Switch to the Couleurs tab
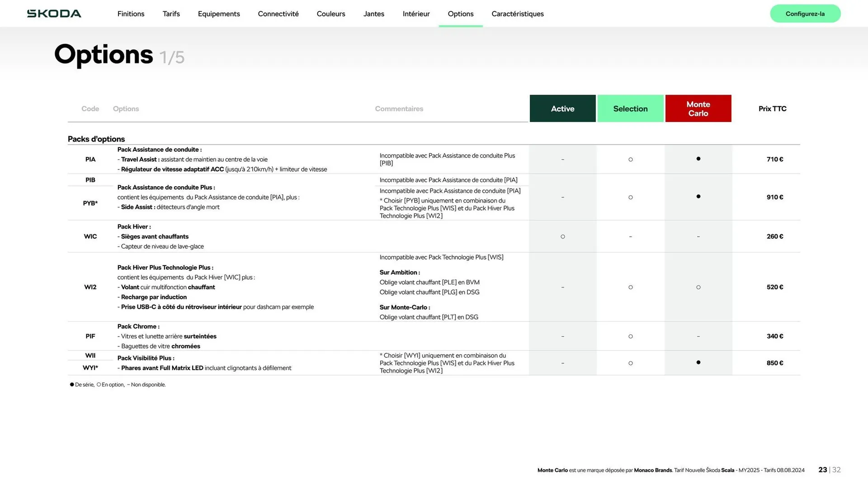 tap(331, 14)
